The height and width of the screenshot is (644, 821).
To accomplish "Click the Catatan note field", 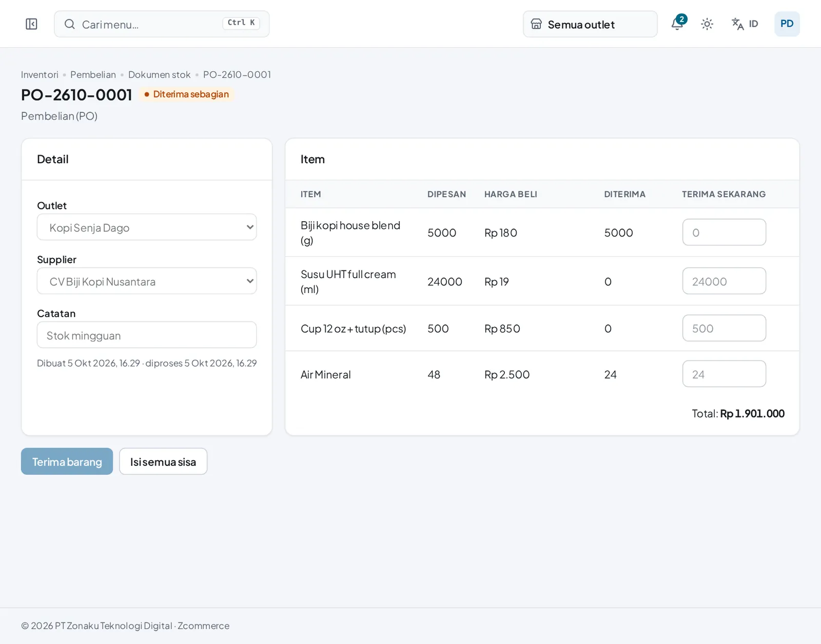I will point(147,335).
